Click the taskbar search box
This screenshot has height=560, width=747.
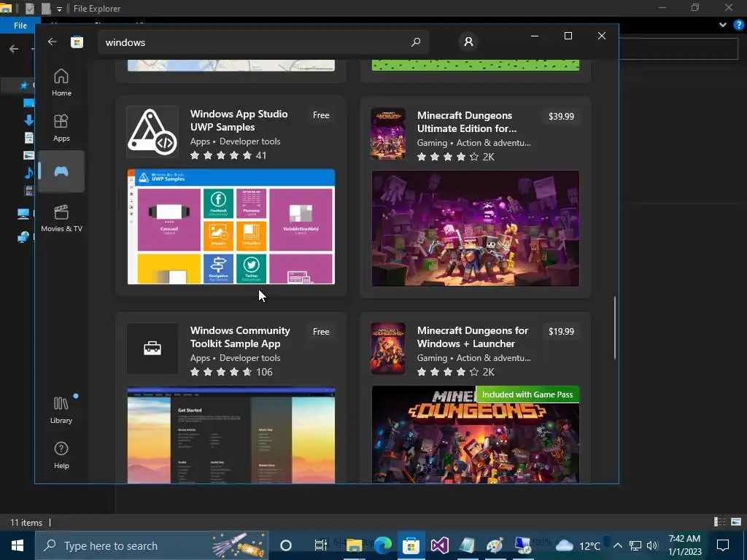[152, 545]
